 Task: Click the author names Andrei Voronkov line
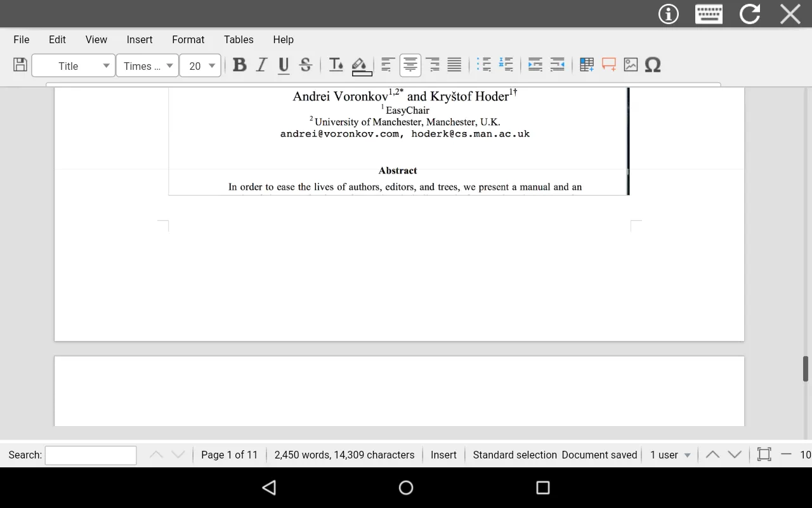(x=405, y=96)
